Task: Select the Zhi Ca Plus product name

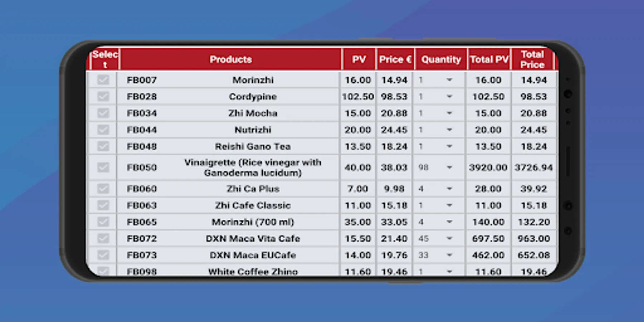Action: point(253,189)
